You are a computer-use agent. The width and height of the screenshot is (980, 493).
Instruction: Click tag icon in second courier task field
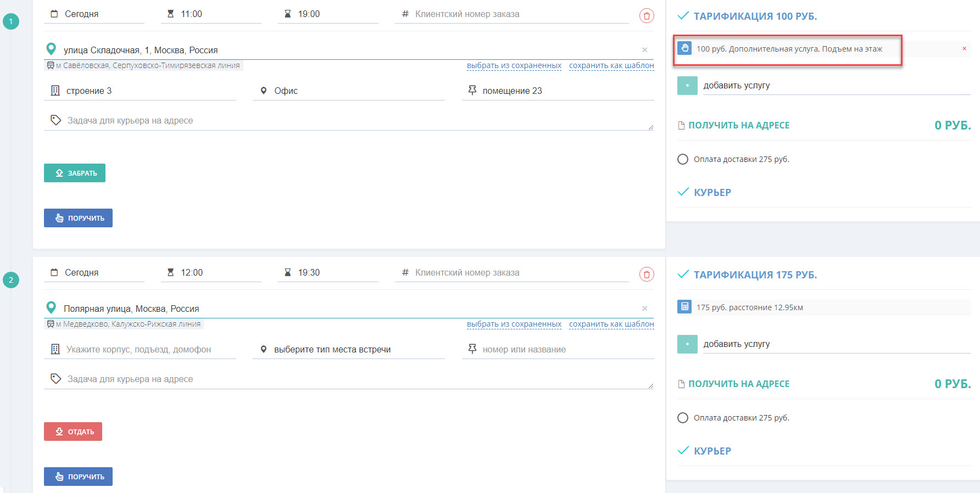coord(55,379)
